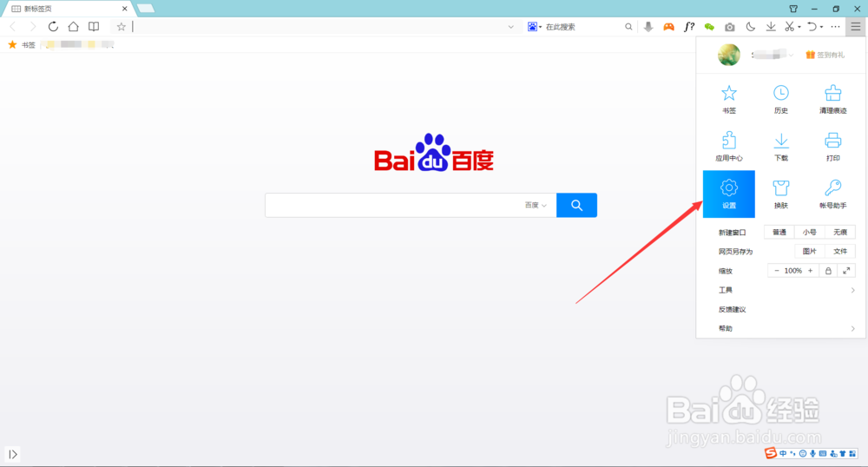Screen dimensions: 868x467
Task: Click the Sogou S input method icon
Action: click(771, 453)
